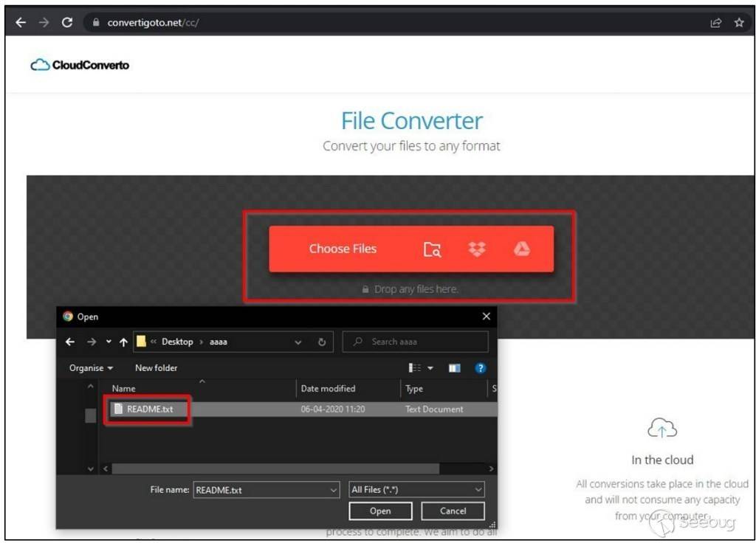Sort by Date modified column header
Screen dimensions: 756x543
[328, 388]
